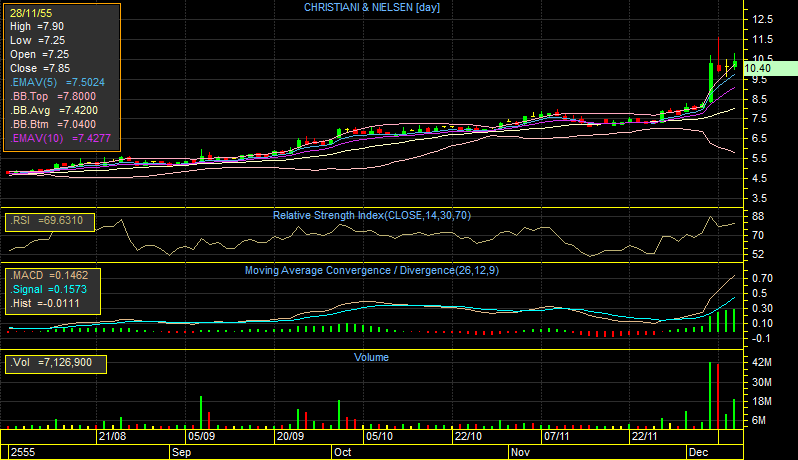Click the tallest green volume bar in December
The height and width of the screenshot is (460, 798).
(710, 396)
